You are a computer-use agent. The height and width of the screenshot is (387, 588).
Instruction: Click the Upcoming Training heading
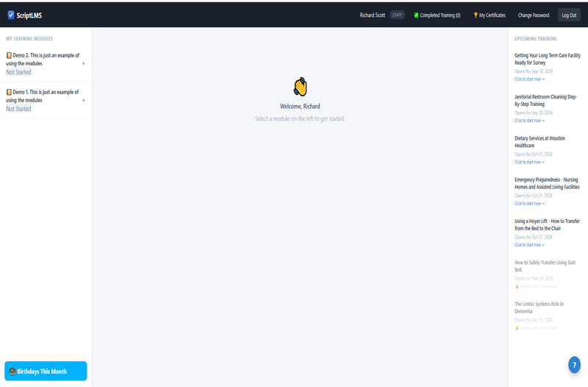click(x=536, y=39)
